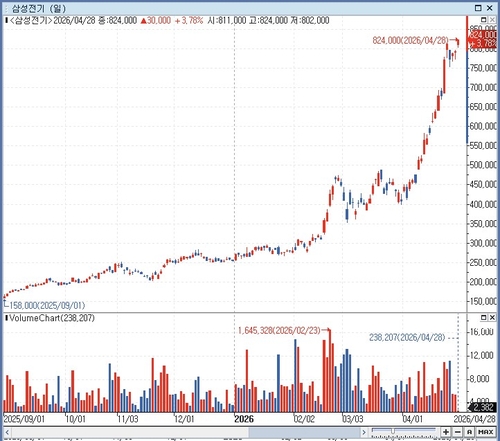The image size is (500, 441).
Task: Click the ▲30,000 change value
Action: coord(156,21)
